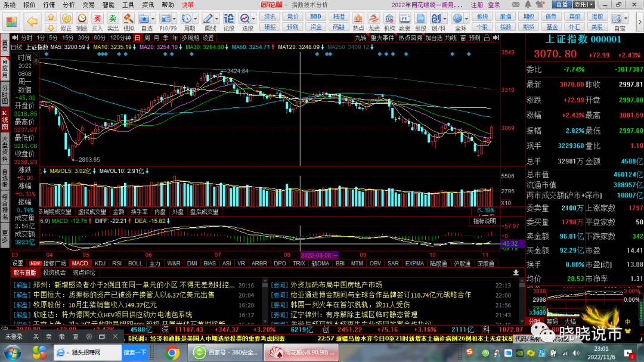This screenshot has width=644, height=362.
Task: Open the 自选 favorites folder icon
Action: tap(144, 18)
